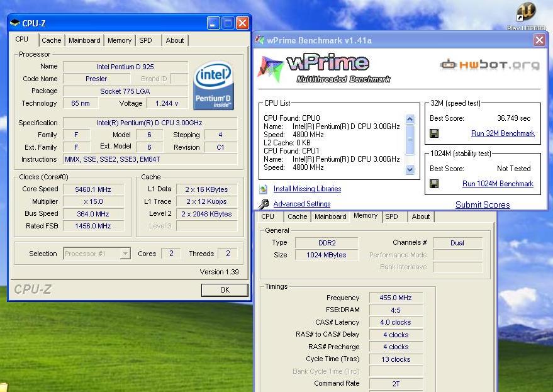The image size is (553, 392).
Task: Open the Mainboard tab in front CPU-Z
Action: 84,40
